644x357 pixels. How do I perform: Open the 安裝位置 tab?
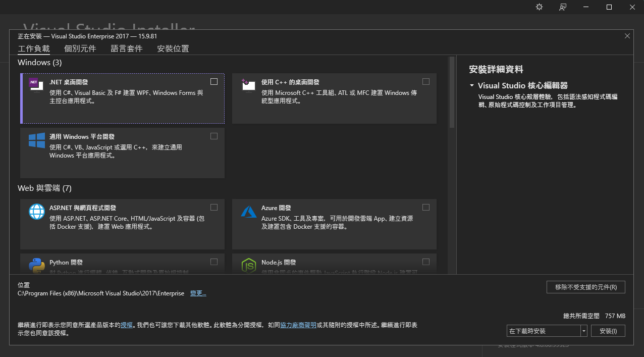pyautogui.click(x=173, y=48)
